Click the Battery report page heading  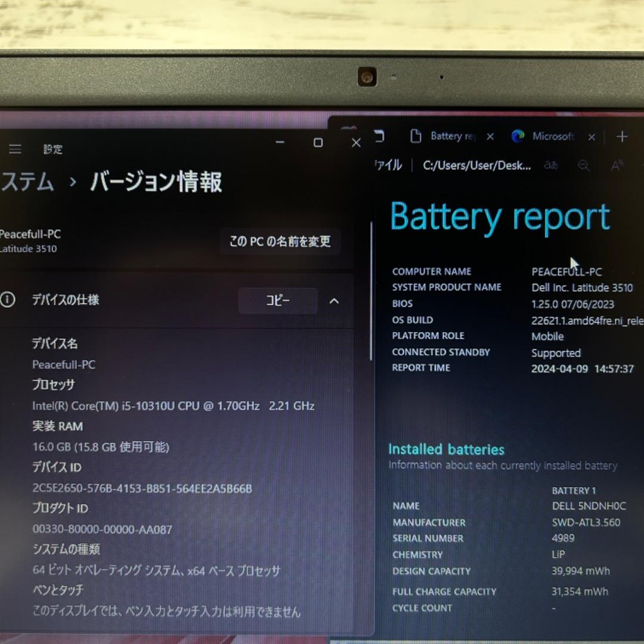coord(500,216)
